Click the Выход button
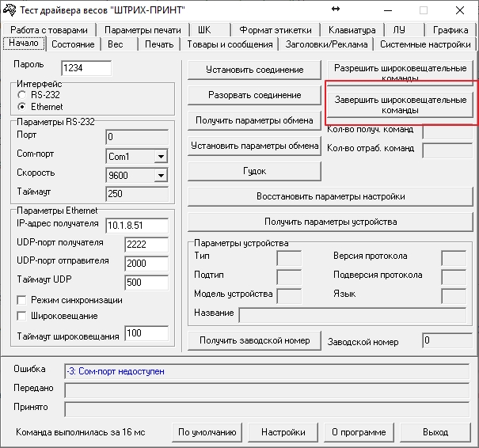The image size is (479, 448). (435, 432)
